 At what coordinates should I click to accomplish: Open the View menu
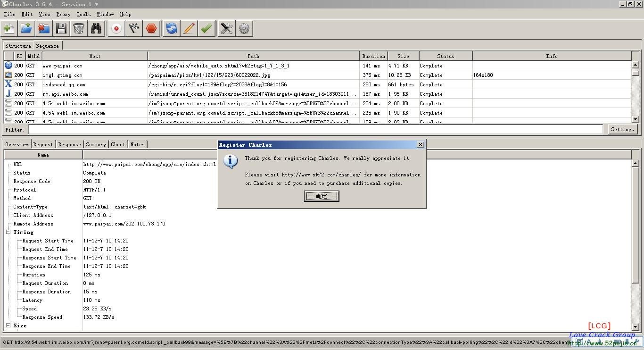[x=45, y=14]
